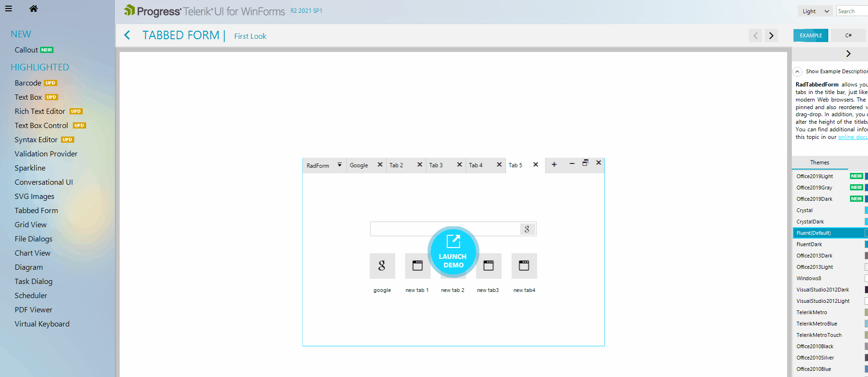Open the Diagram example
The image size is (868, 377).
point(29,267)
